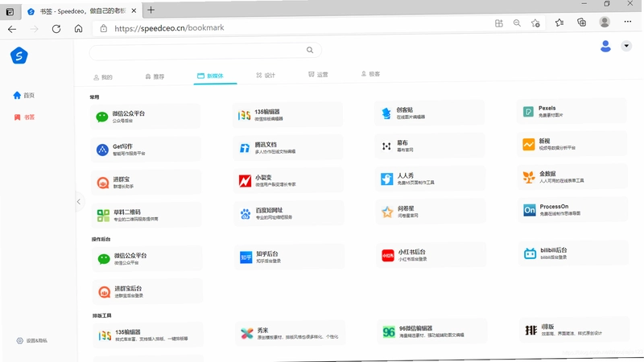Switch to the 推荐 tab
The width and height of the screenshot is (644, 362).
click(155, 76)
